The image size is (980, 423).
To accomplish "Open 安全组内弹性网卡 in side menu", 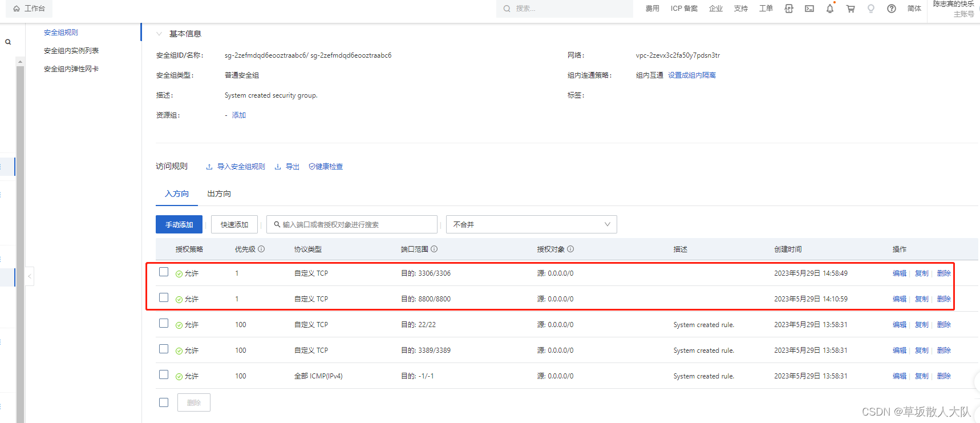I will click(71, 69).
